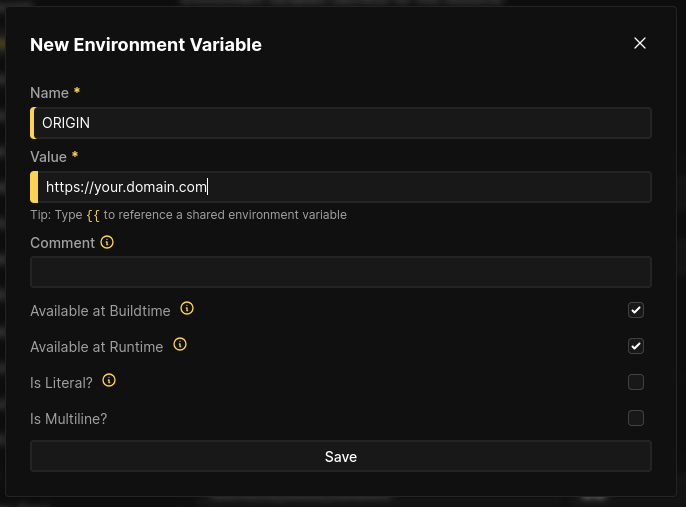
Task: Click the Available at Runtime label
Action: tap(96, 347)
